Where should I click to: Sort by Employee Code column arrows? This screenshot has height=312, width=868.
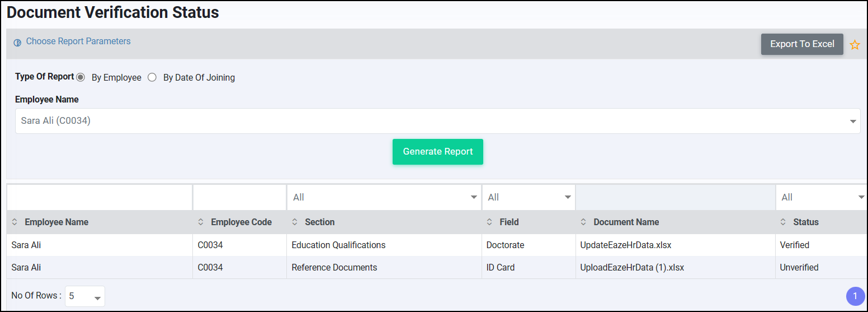(x=201, y=222)
